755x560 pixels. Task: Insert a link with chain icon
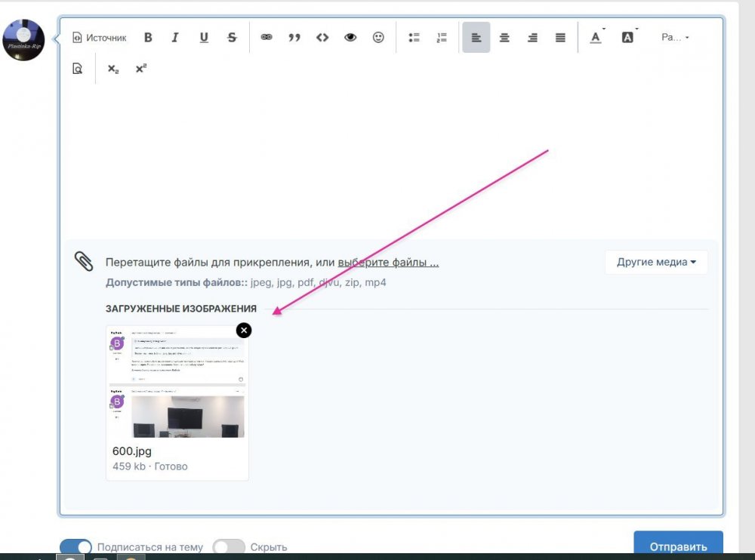(x=267, y=38)
